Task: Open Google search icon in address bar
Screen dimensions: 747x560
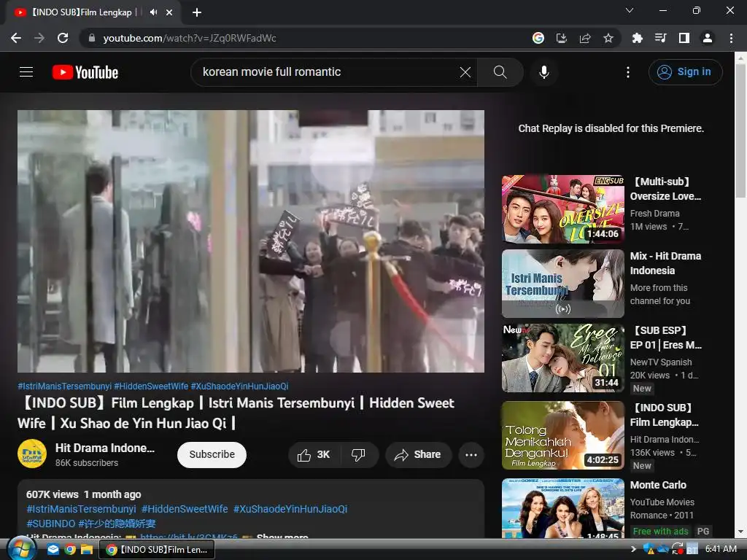Action: pyautogui.click(x=538, y=38)
